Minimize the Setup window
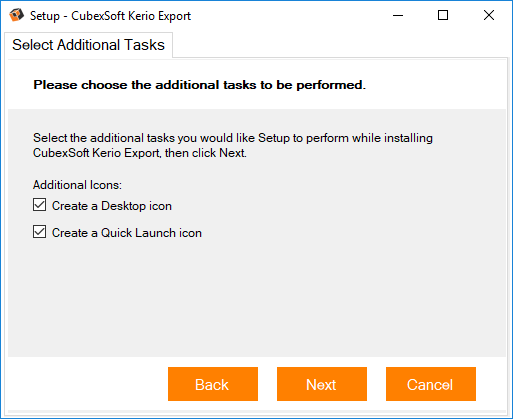The height and width of the screenshot is (419, 513). (398, 15)
